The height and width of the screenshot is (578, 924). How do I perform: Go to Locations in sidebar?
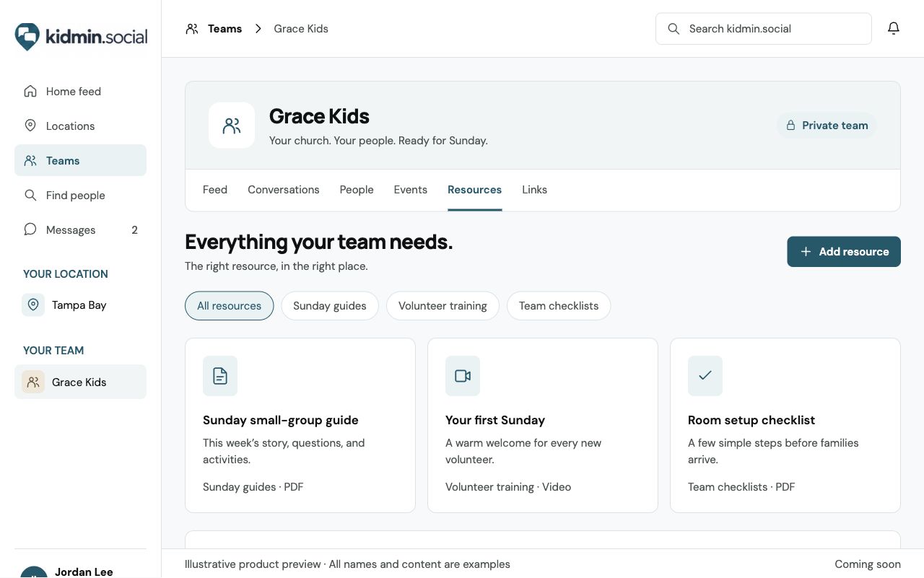coord(80,126)
